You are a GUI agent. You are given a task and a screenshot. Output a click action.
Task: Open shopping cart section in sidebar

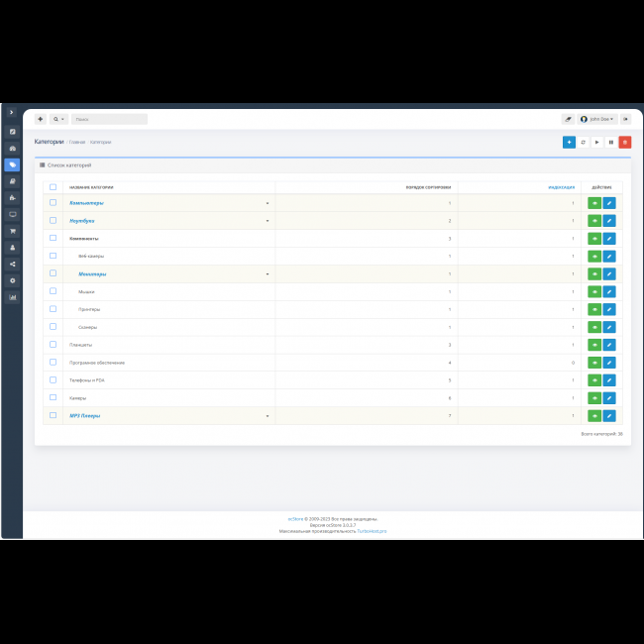pos(12,231)
